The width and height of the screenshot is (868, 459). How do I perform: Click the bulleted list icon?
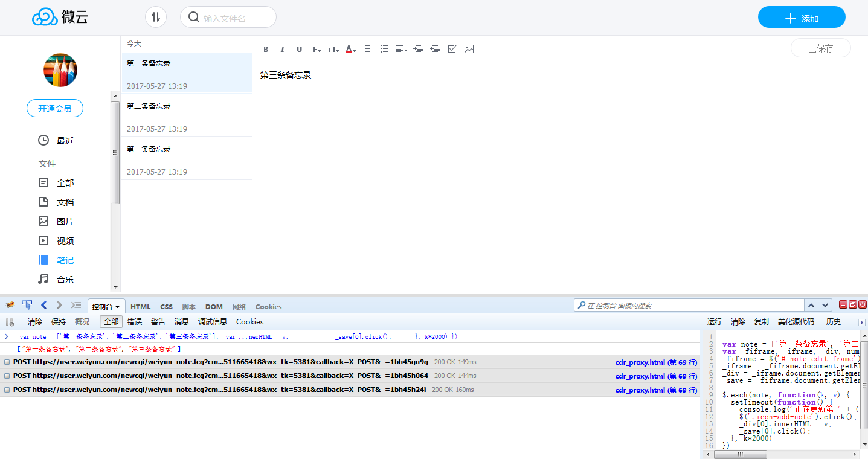(x=367, y=49)
